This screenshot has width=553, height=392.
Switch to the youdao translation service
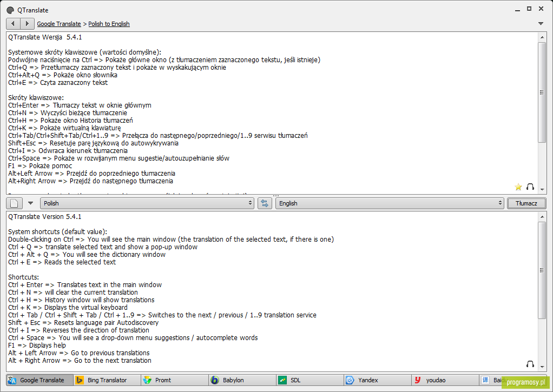point(445,380)
